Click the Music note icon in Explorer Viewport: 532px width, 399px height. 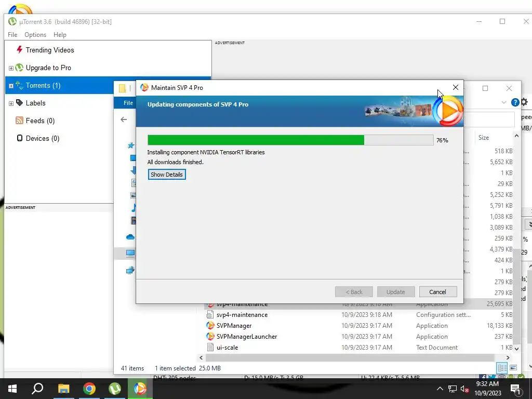point(134,208)
